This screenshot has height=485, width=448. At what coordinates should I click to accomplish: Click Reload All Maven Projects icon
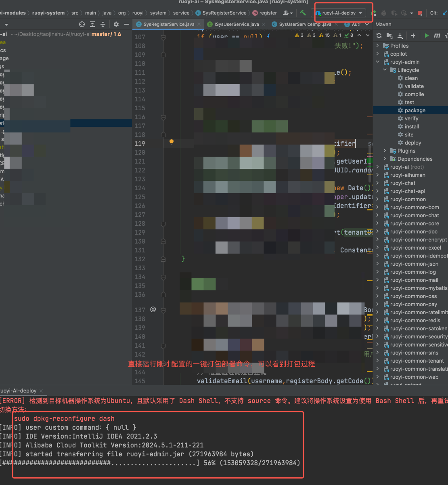pyautogui.click(x=379, y=36)
